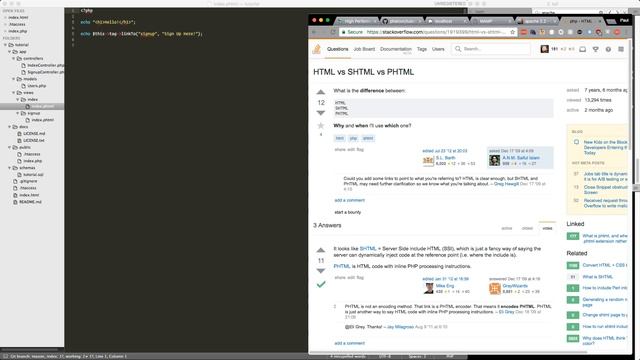Click GreyWizardx's avatar image
This screenshot has height=360, width=640.
495,289
